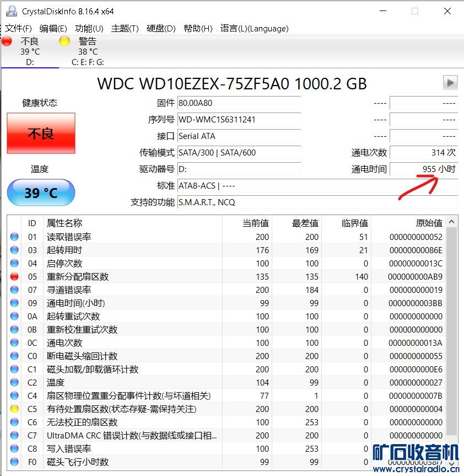
Task: Click the red status icon for 重新分配扇区数
Action: tap(14, 276)
